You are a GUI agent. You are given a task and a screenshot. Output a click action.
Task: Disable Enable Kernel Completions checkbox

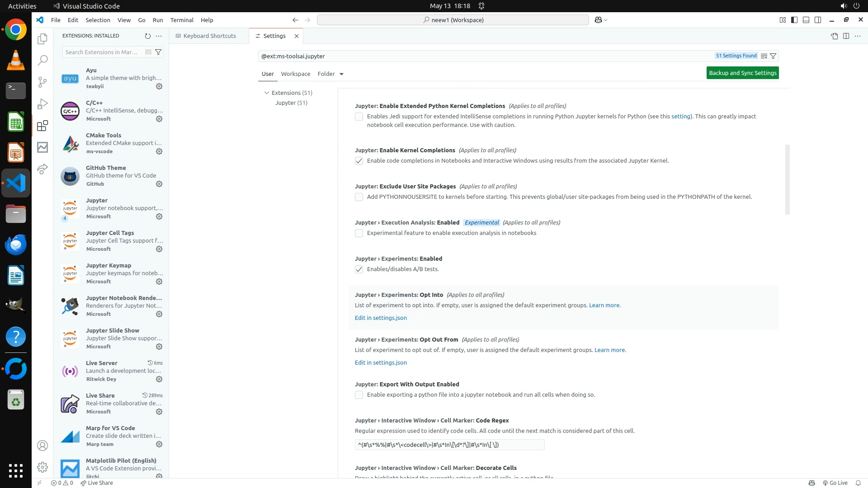point(359,161)
